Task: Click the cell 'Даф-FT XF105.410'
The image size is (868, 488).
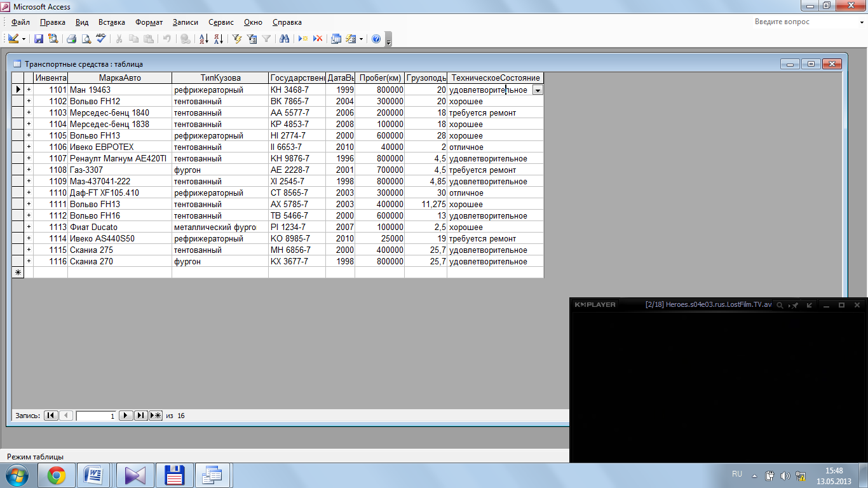Action: click(119, 193)
